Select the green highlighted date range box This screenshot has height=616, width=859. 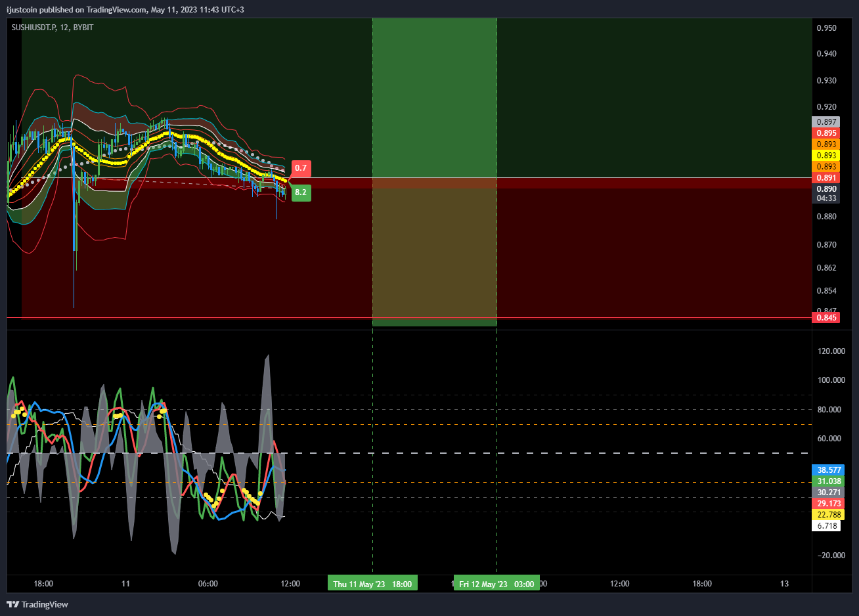click(x=434, y=172)
